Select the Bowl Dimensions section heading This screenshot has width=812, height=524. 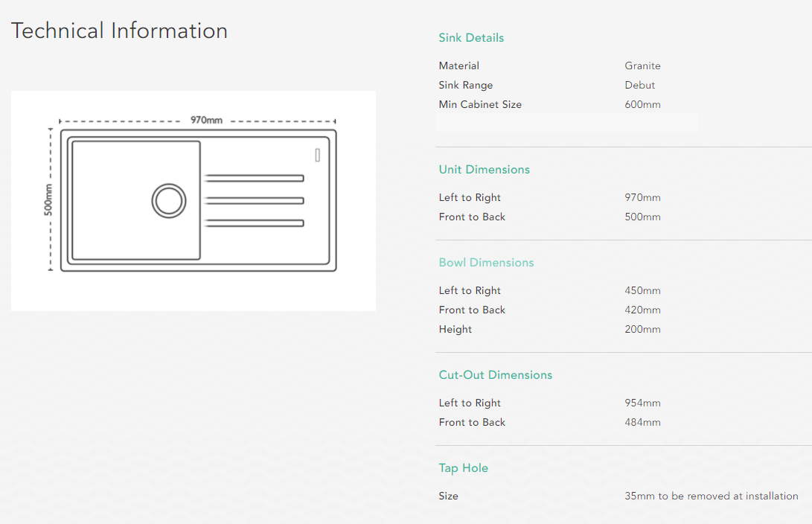(x=486, y=263)
